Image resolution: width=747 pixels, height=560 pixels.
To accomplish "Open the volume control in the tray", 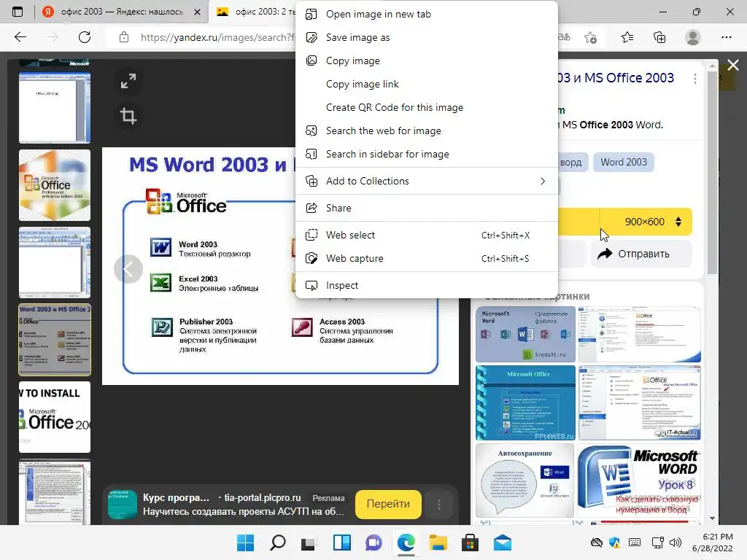I will (676, 542).
